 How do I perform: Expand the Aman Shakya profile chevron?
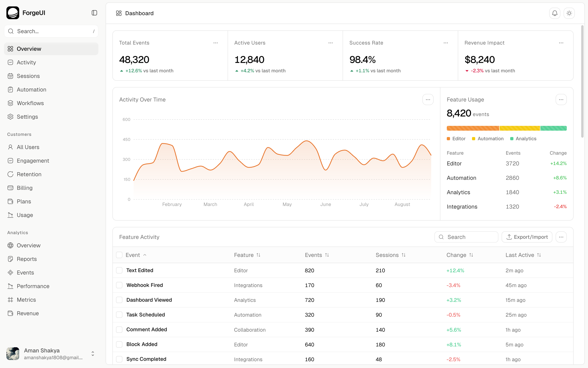93,354
